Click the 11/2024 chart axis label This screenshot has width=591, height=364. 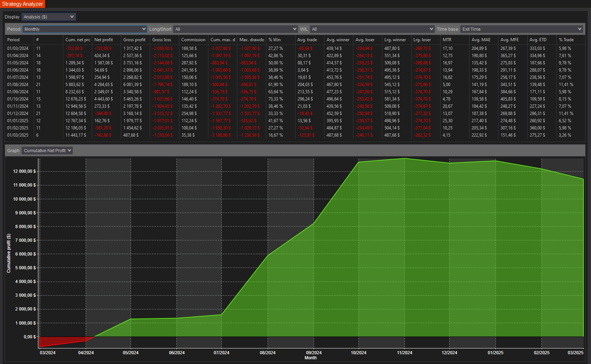(x=404, y=353)
